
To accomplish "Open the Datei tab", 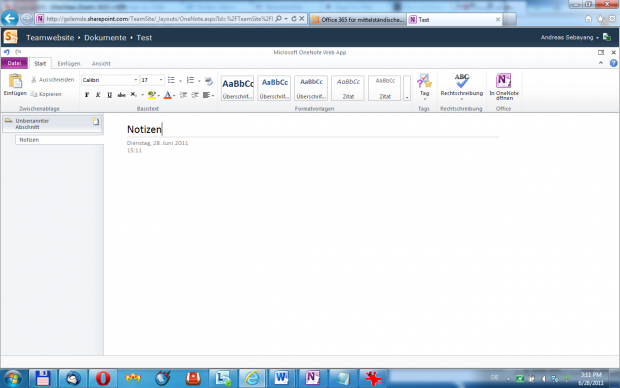I will pos(14,63).
